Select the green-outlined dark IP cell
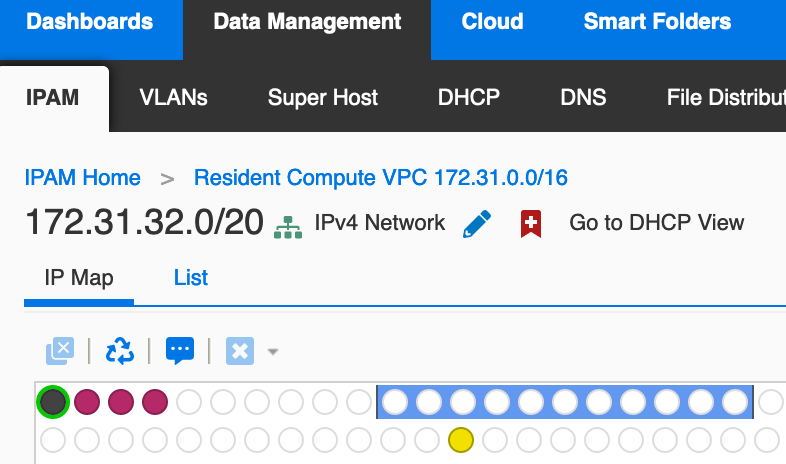This screenshot has height=464, width=786. click(52, 402)
